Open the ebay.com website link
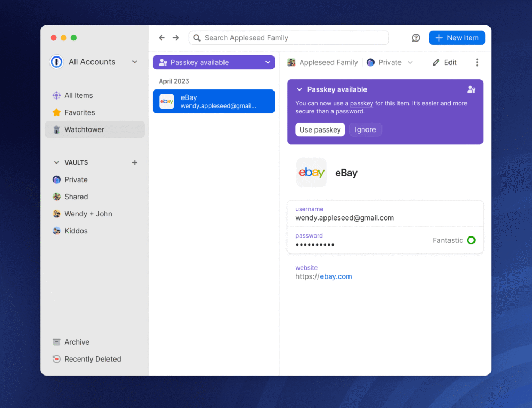The image size is (532, 408). pyautogui.click(x=336, y=276)
